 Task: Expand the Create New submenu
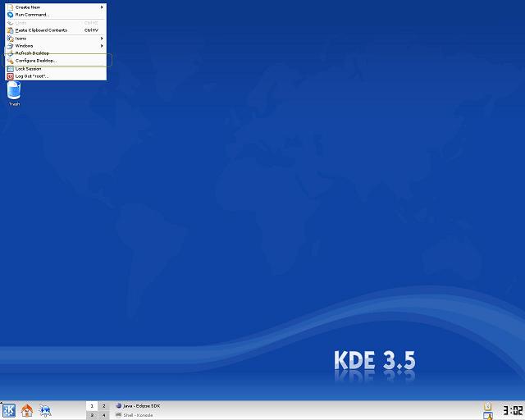point(56,7)
